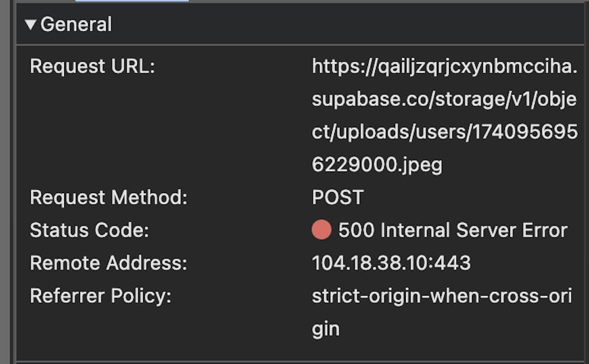Click the 500 Internal Server Error text
The width and height of the screenshot is (589, 364).
(x=452, y=230)
